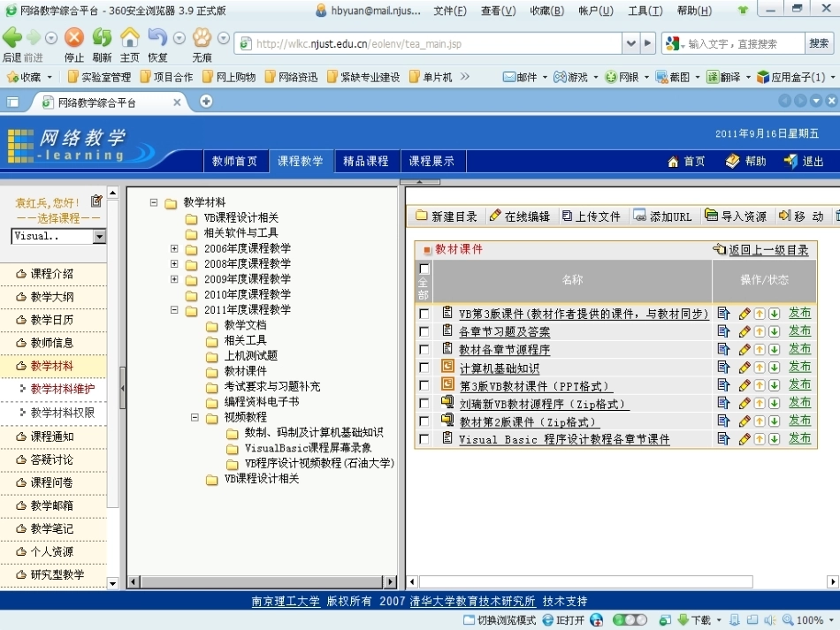Collapse the 视频教程 folder node
Viewport: 840px width, 630px height.
195,417
